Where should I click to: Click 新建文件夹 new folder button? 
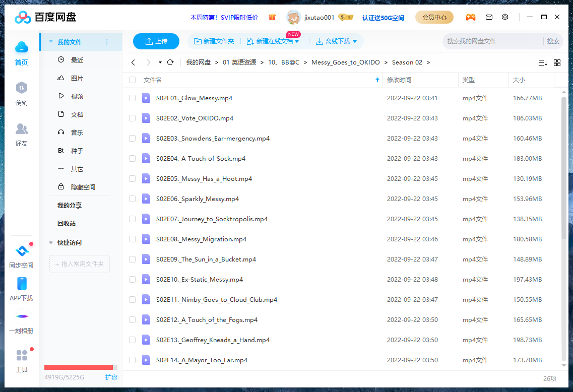[214, 41]
